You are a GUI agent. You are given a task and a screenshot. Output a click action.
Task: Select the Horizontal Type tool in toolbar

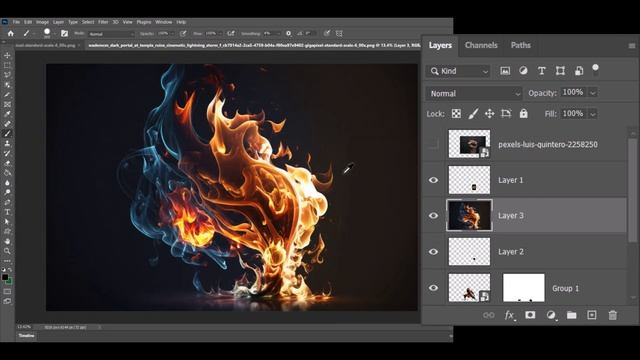pos(7,212)
